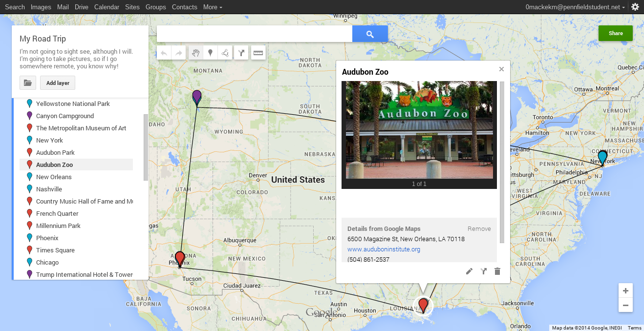Open Images in the top bar
The height and width of the screenshot is (331, 644).
[x=41, y=7]
